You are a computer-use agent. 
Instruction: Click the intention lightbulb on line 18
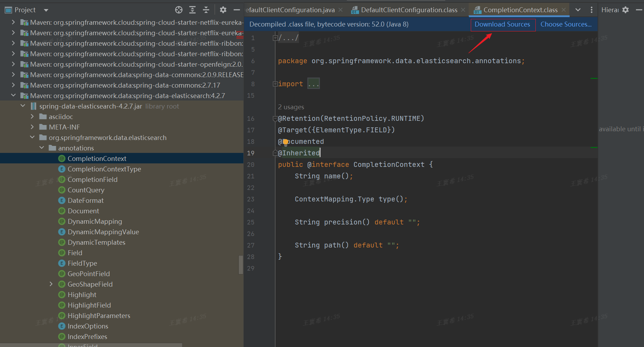coord(285,142)
